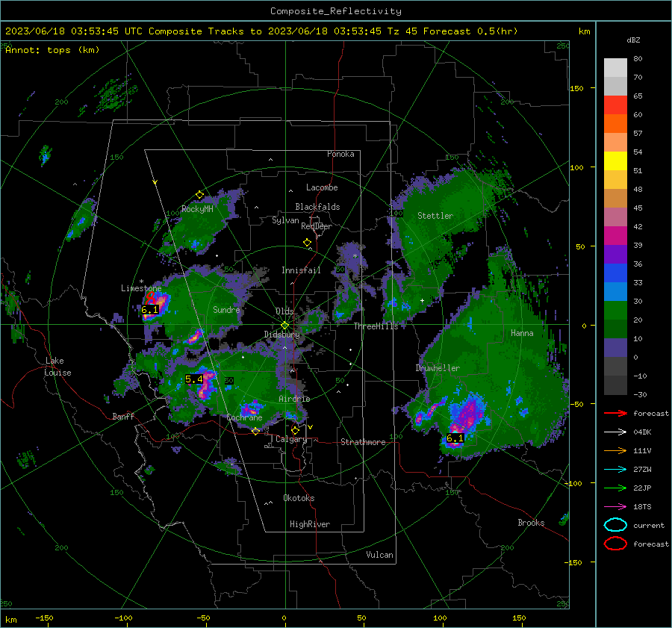This screenshot has height=628, width=672.
Task: Select the magenta 18TS arrow legend icon
Action: pos(615,507)
